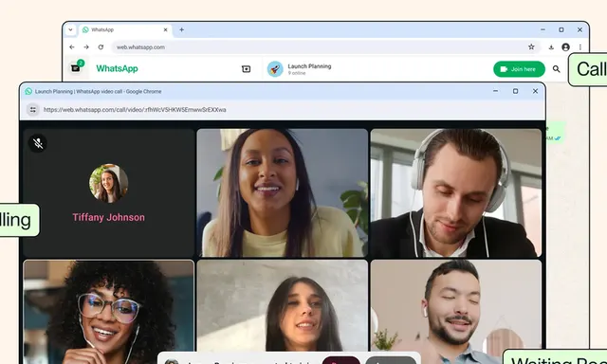
Task: Bookmark this page with the star icon
Action: point(531,46)
